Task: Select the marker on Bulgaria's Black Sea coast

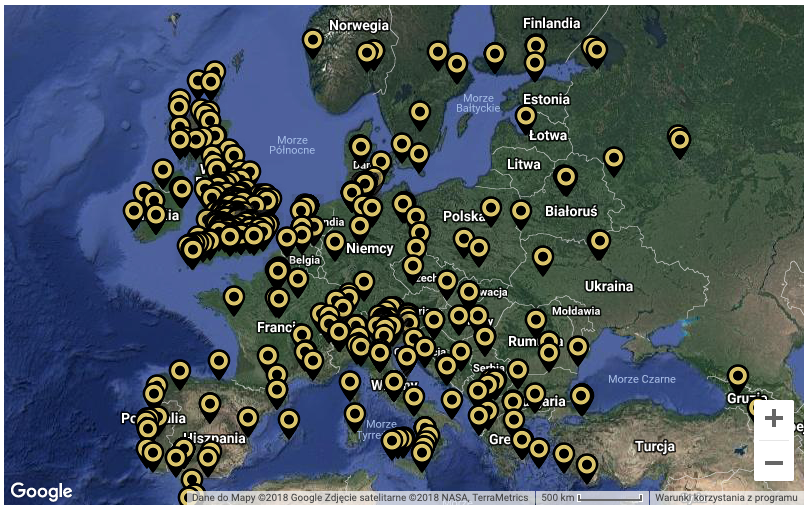Action: [581, 400]
